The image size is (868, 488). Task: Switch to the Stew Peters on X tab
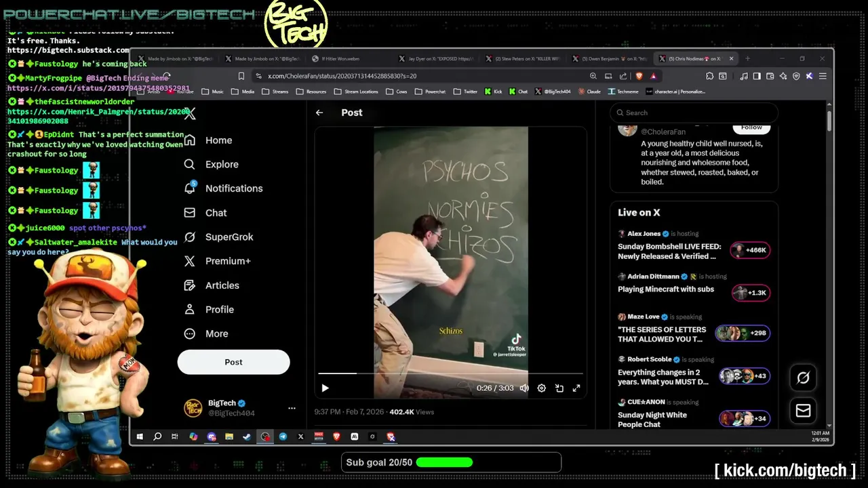pyautogui.click(x=523, y=59)
